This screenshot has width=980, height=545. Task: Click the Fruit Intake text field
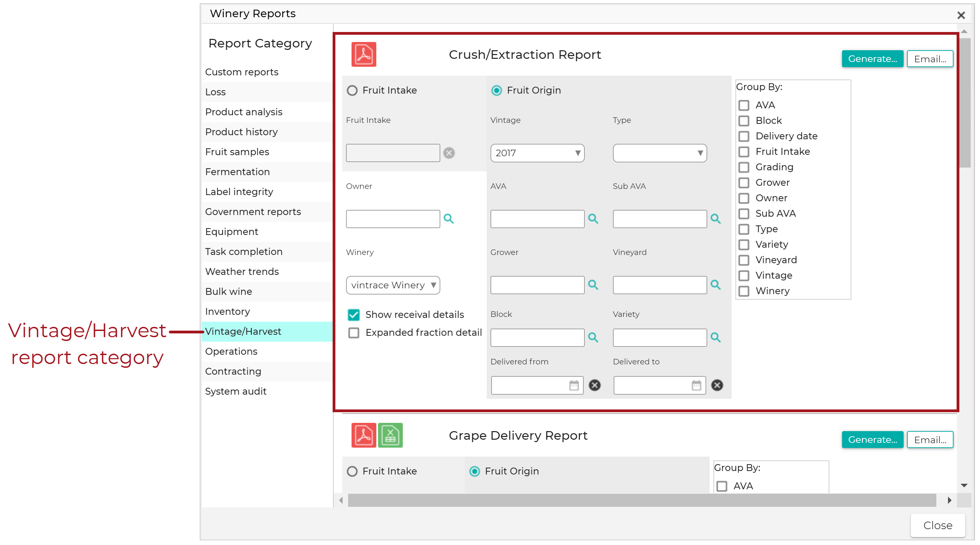pyautogui.click(x=392, y=153)
